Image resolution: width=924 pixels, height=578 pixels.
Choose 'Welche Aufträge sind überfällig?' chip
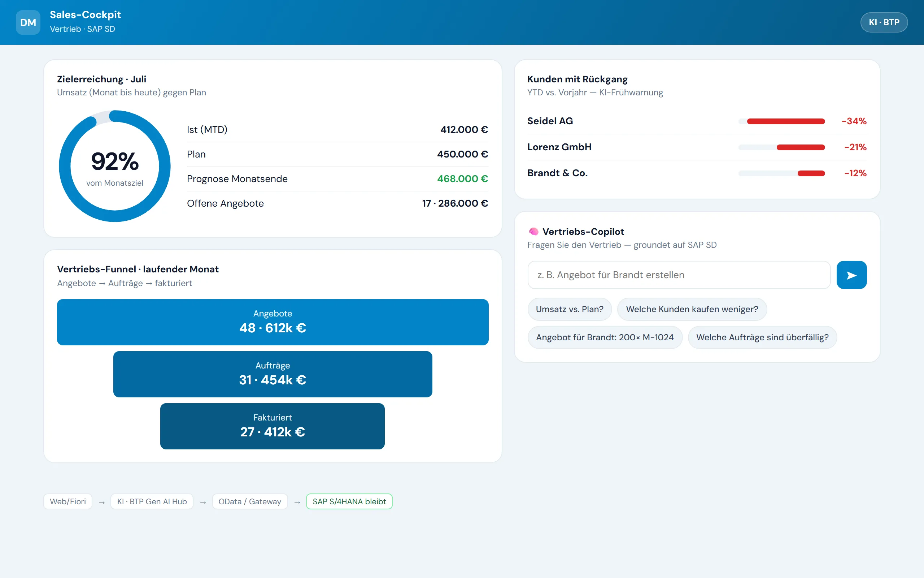click(x=762, y=337)
